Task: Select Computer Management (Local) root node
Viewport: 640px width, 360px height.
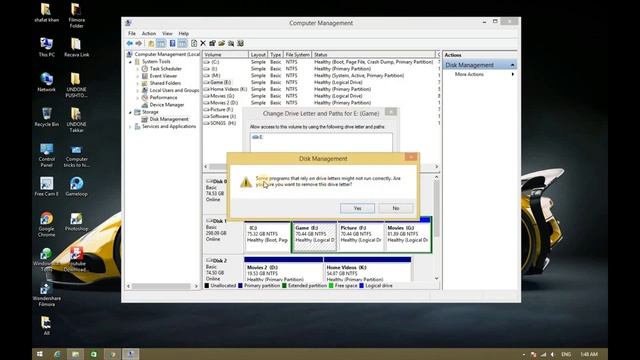Action: pos(167,54)
